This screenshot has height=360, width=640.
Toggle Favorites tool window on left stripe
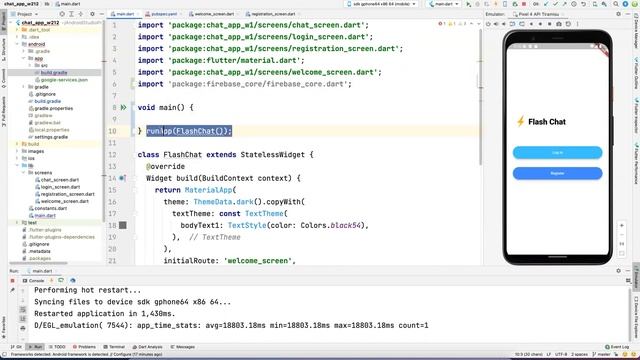[x=4, y=328]
